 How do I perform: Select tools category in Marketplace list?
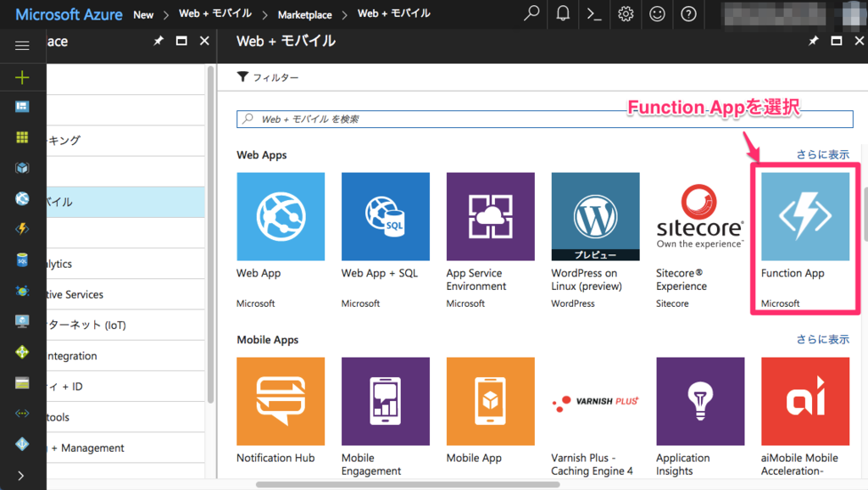click(125, 417)
